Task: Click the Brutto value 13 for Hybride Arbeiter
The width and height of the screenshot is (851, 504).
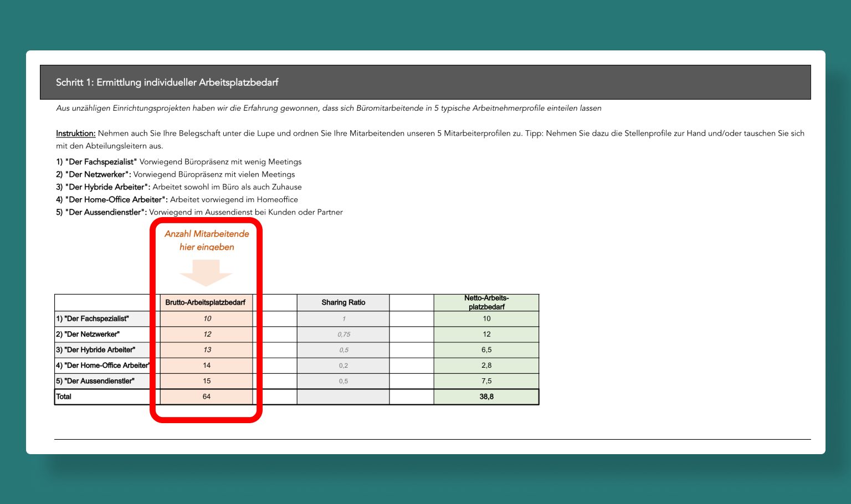Action: 207,350
